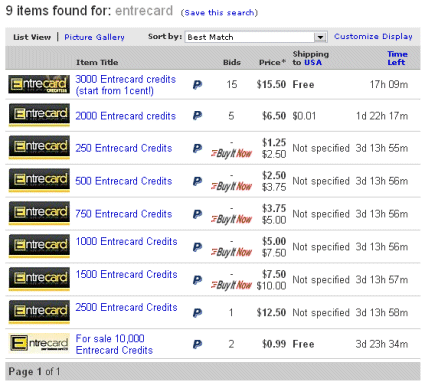
Task: Click the $6.50 price
Action: 274,116
